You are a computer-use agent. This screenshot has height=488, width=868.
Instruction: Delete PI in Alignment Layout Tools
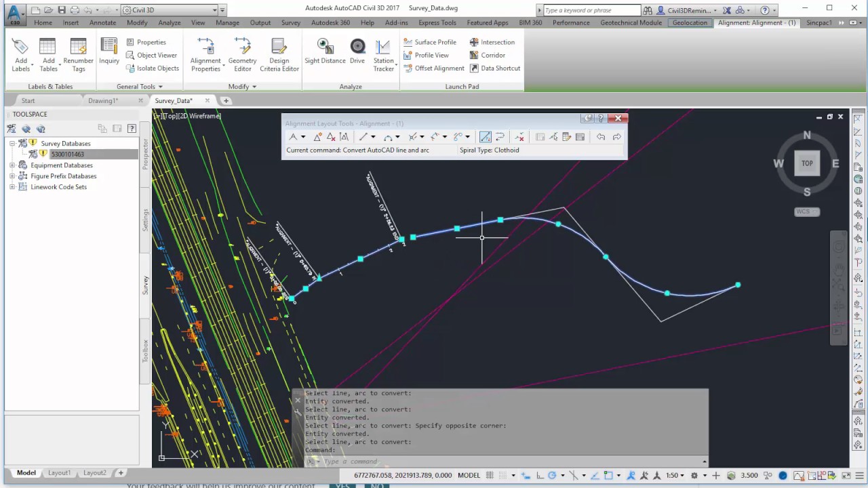pyautogui.click(x=331, y=137)
